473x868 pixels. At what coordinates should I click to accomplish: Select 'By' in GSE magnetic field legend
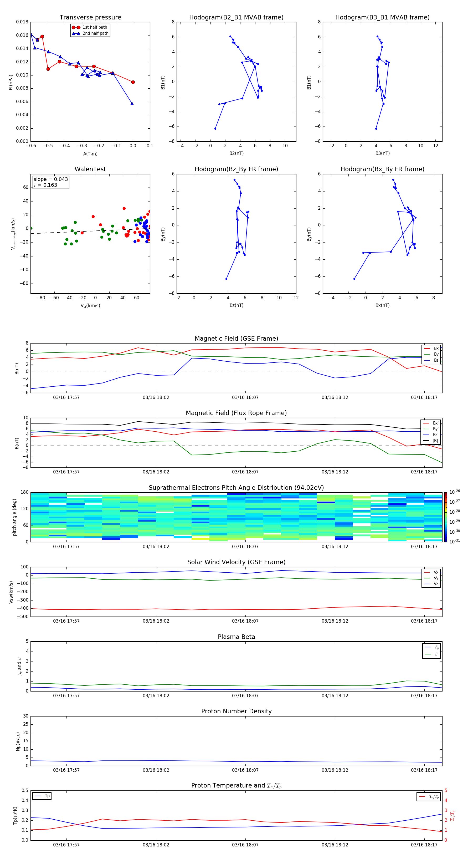point(431,355)
